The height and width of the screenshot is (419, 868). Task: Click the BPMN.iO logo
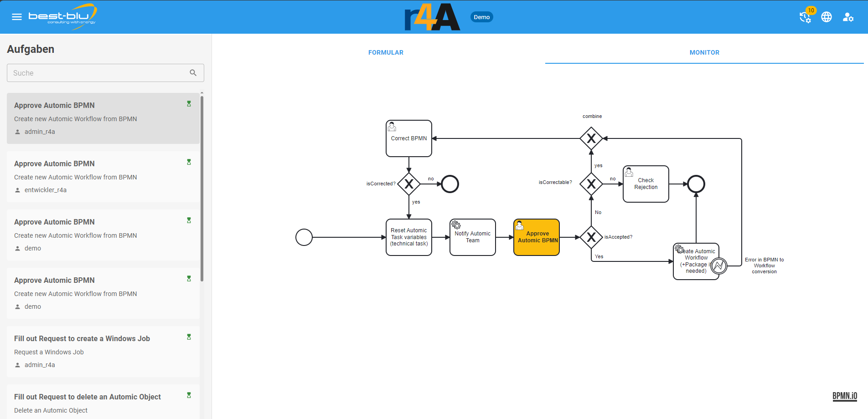tap(844, 396)
